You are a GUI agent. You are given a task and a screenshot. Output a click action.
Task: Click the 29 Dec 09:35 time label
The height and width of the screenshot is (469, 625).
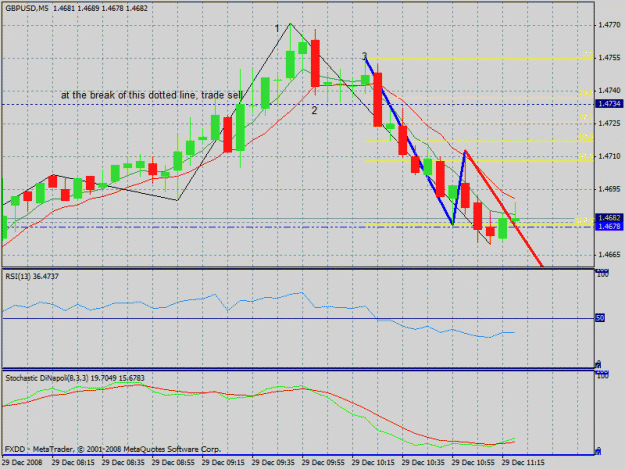pyautogui.click(x=273, y=463)
